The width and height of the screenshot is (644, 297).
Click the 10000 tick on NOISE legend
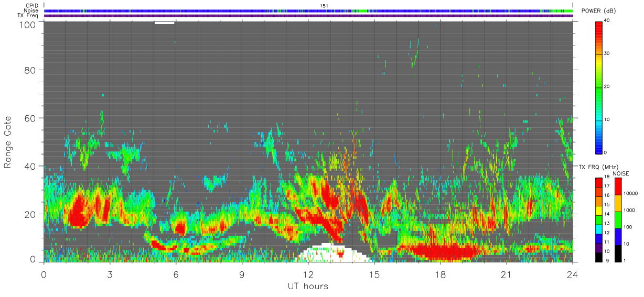(x=630, y=192)
